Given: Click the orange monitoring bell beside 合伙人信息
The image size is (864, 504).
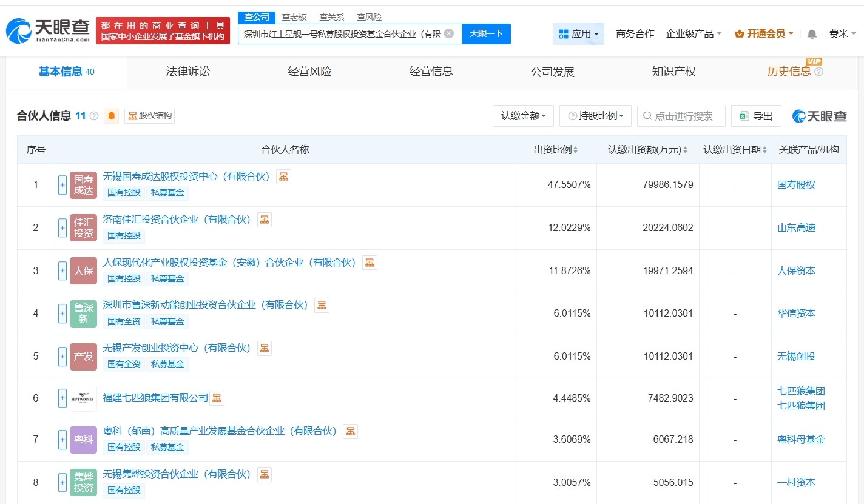Looking at the screenshot, I should click(112, 116).
